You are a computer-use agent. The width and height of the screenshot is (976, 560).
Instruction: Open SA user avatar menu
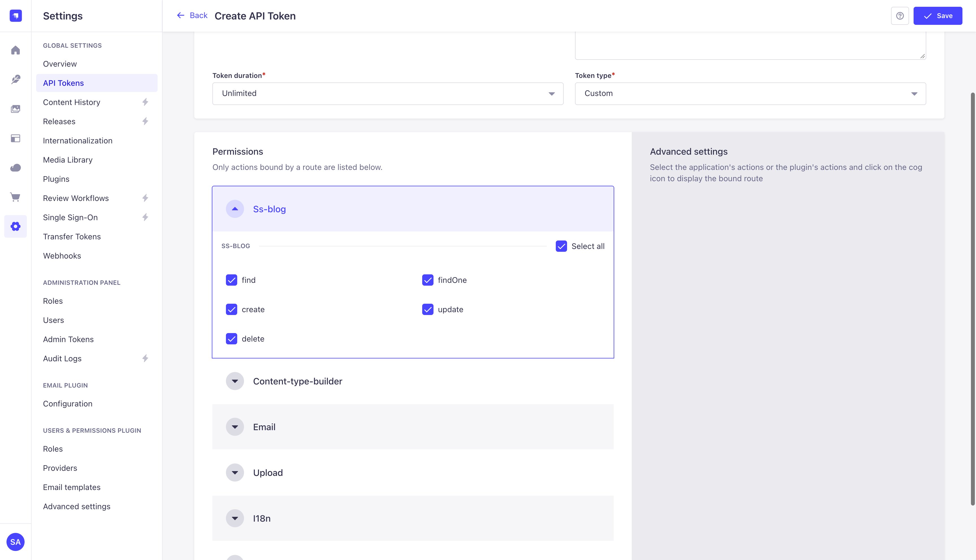15,542
